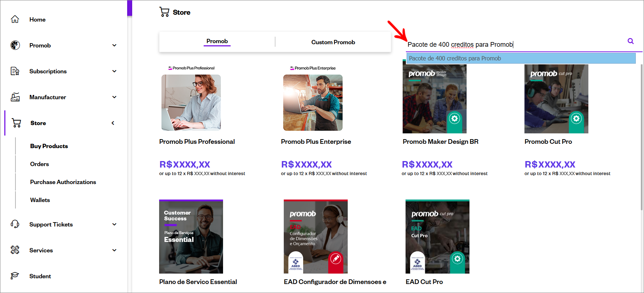The width and height of the screenshot is (644, 293).
Task: Click EAD Configurador course image
Action: (x=316, y=237)
